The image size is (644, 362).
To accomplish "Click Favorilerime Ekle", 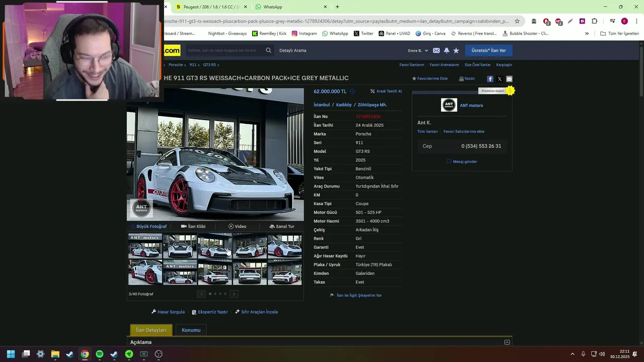I will (x=430, y=78).
